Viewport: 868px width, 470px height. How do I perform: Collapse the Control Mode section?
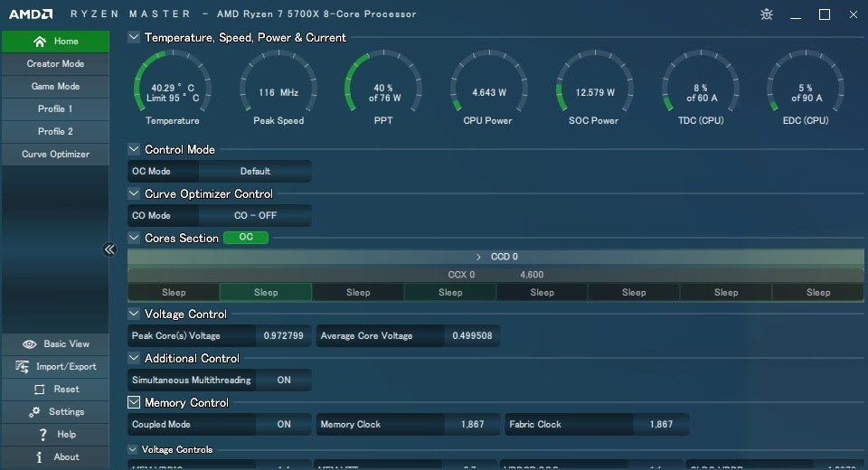(x=134, y=149)
